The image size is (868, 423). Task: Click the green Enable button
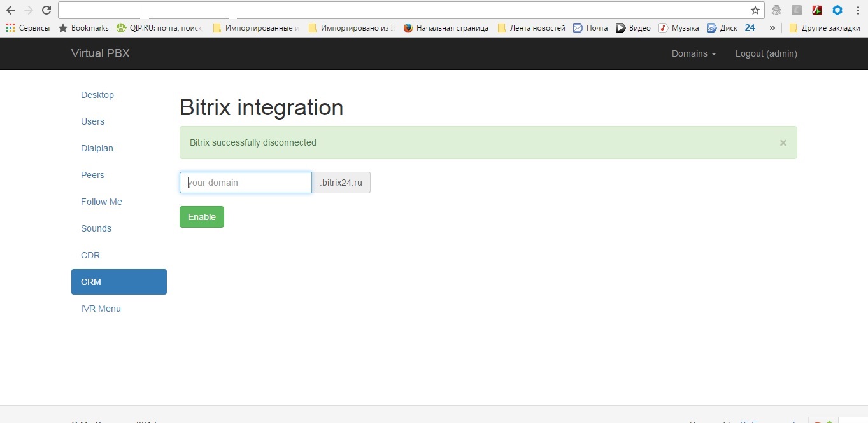[x=202, y=217]
